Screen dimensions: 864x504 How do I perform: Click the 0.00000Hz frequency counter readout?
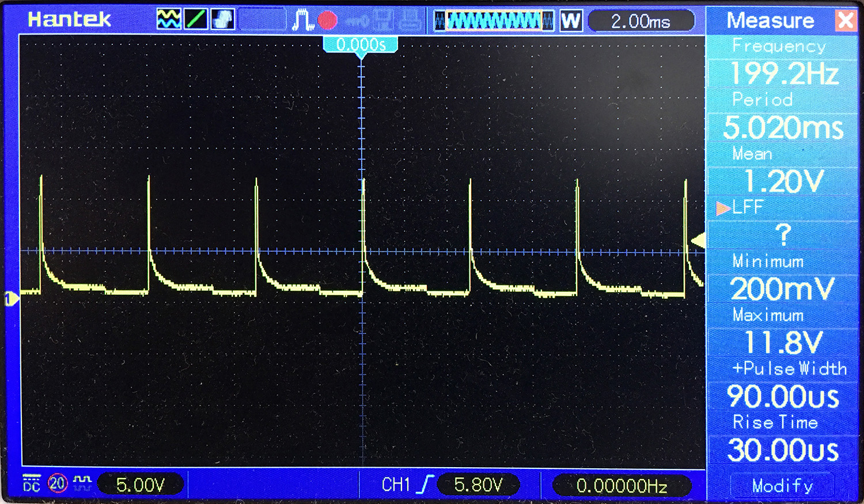tap(622, 486)
